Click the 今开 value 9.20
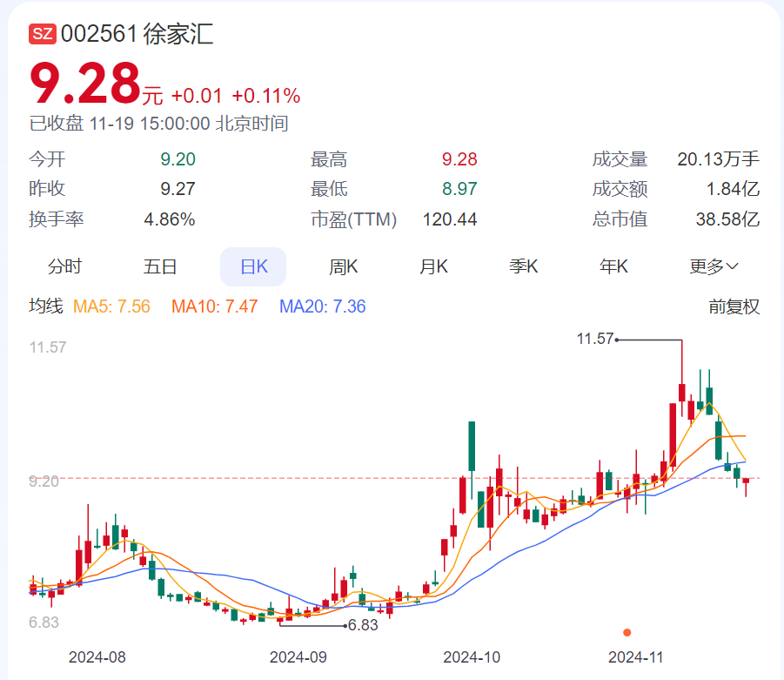Screen dimensions: 784x680 178,159
